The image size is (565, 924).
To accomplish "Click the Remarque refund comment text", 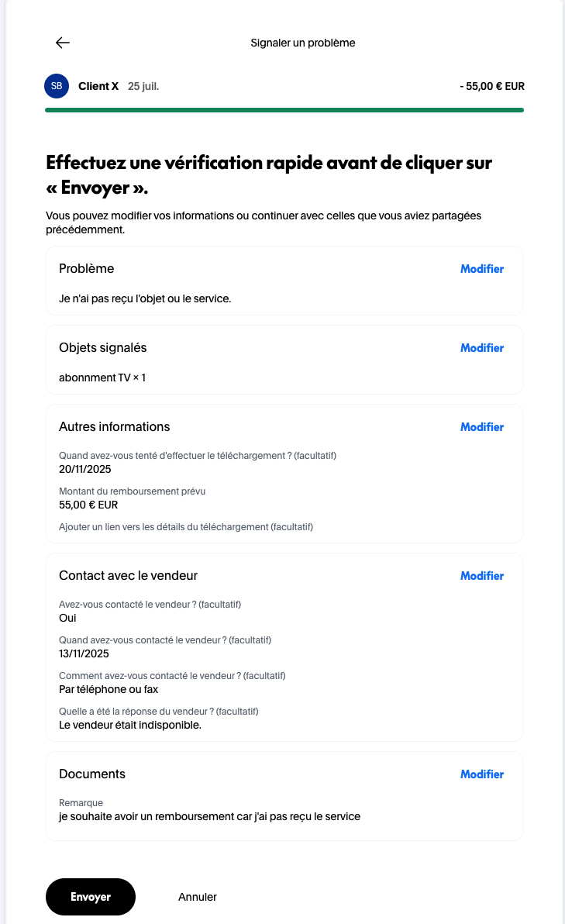I will [x=209, y=816].
